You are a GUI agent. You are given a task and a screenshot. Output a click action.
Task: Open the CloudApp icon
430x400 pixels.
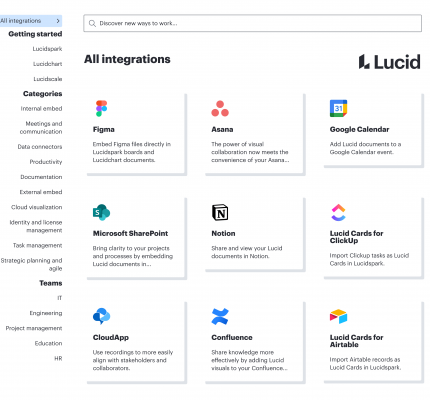tap(101, 316)
